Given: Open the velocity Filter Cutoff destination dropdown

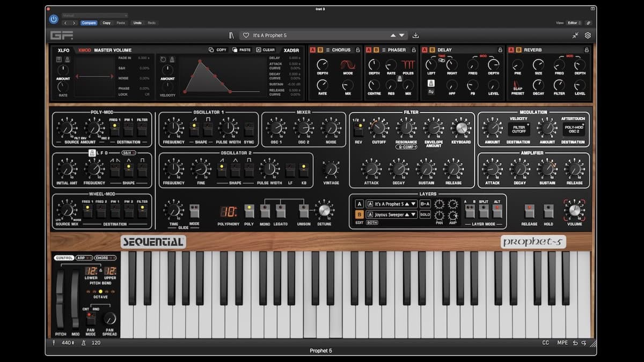Looking at the screenshot, I should point(519,129).
